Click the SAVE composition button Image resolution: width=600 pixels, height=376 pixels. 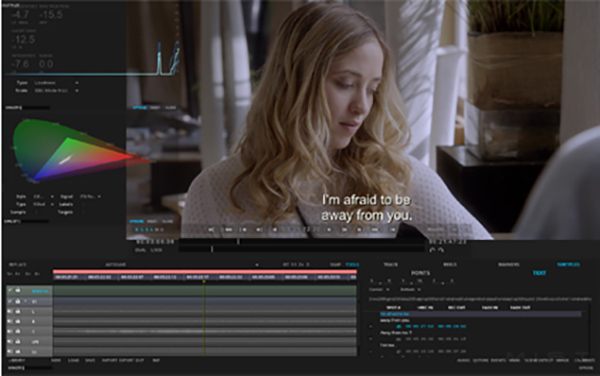[90, 360]
